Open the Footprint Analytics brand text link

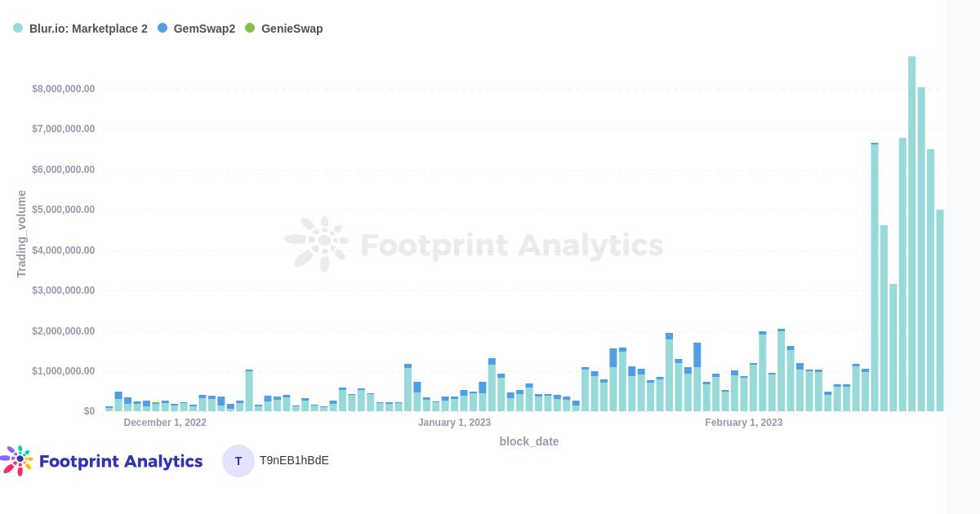(x=121, y=461)
